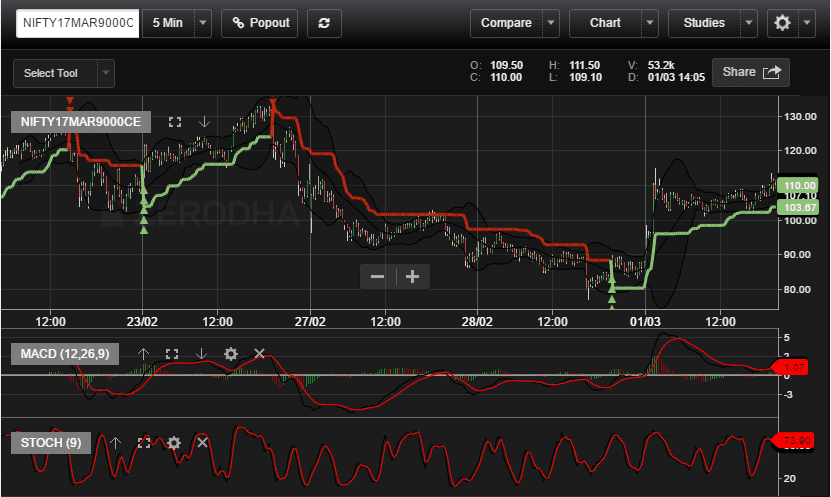Open the Studies menu
The width and height of the screenshot is (831, 497).
704,23
